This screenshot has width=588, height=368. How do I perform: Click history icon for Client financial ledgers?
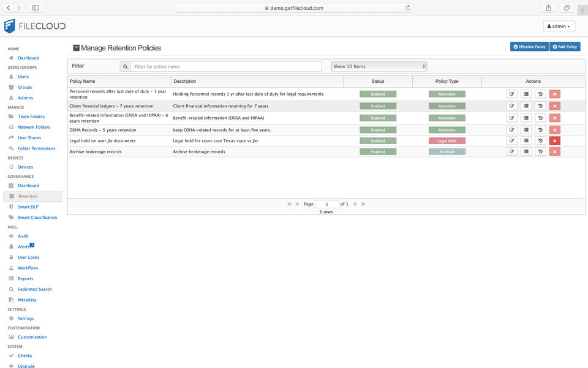click(x=540, y=106)
